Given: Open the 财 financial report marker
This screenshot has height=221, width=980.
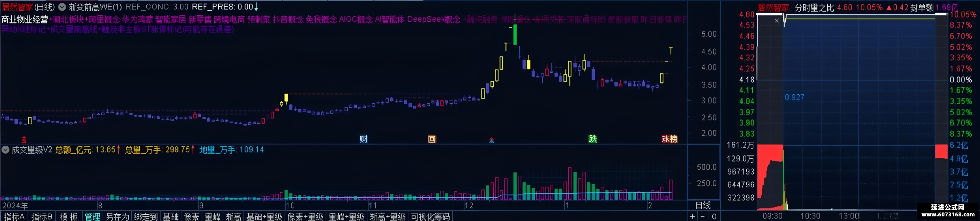Looking at the screenshot, I should coord(363,139).
